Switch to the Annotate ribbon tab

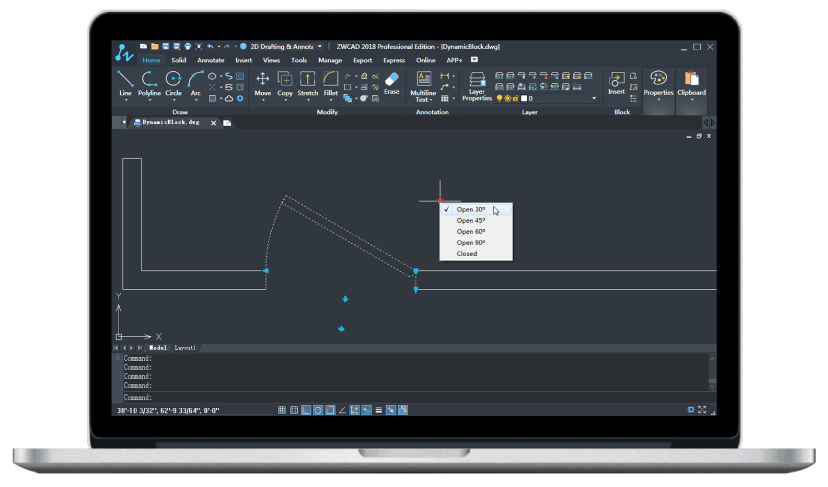[211, 60]
